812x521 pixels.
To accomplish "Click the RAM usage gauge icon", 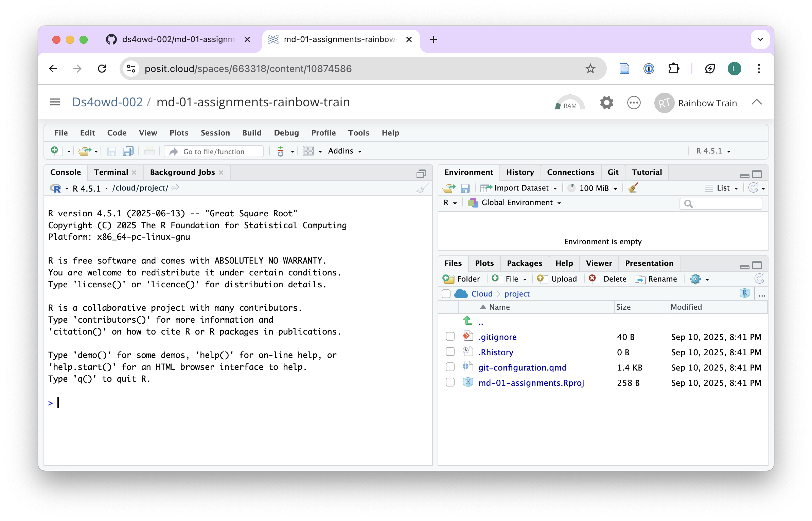I will click(570, 103).
